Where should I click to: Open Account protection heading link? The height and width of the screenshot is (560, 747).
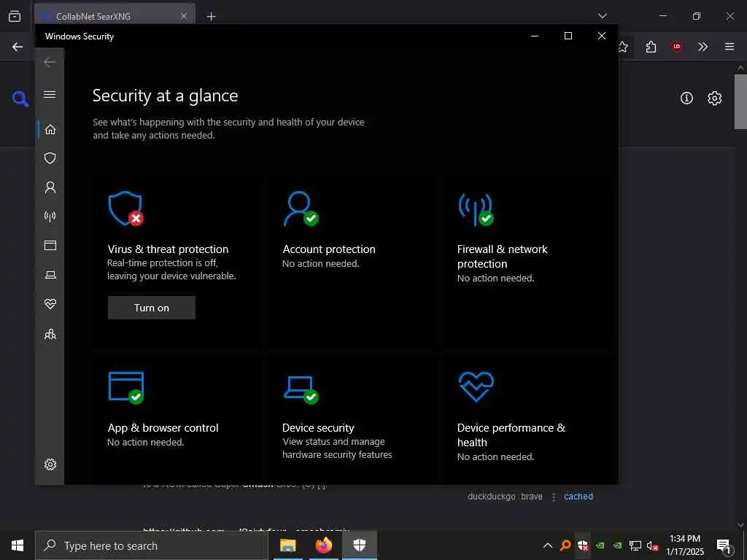point(329,249)
